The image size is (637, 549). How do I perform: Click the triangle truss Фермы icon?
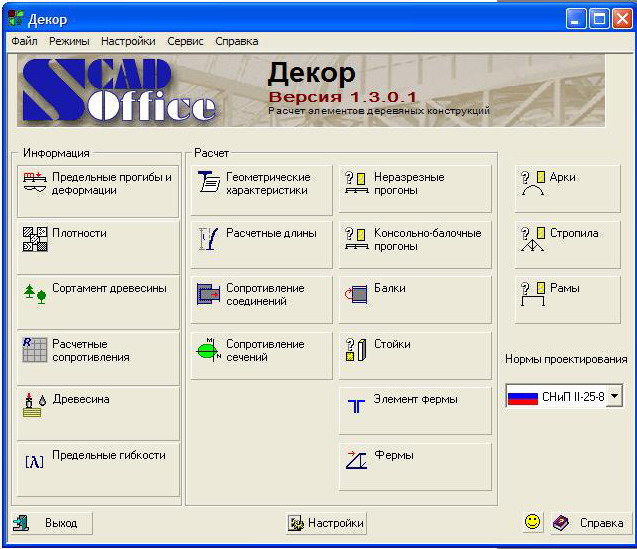(x=356, y=460)
